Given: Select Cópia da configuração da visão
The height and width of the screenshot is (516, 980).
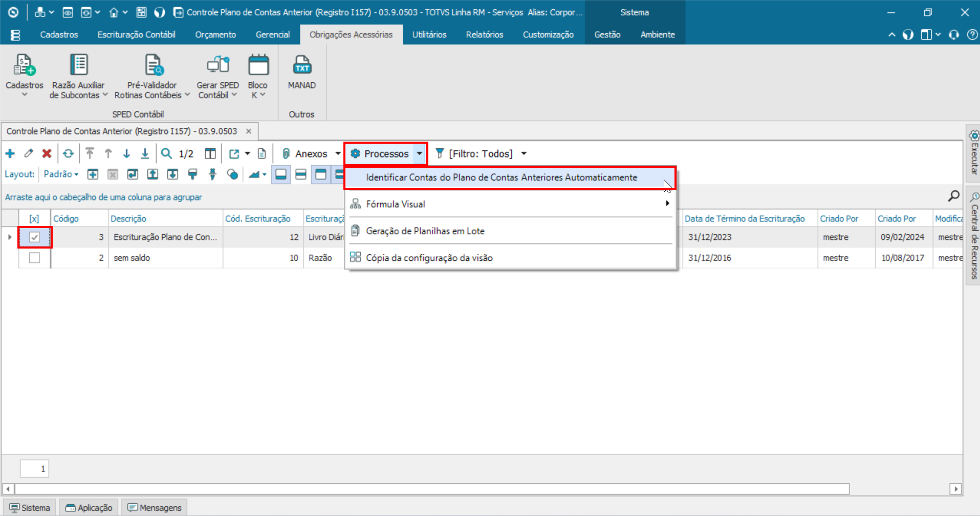Looking at the screenshot, I should click(x=510, y=258).
